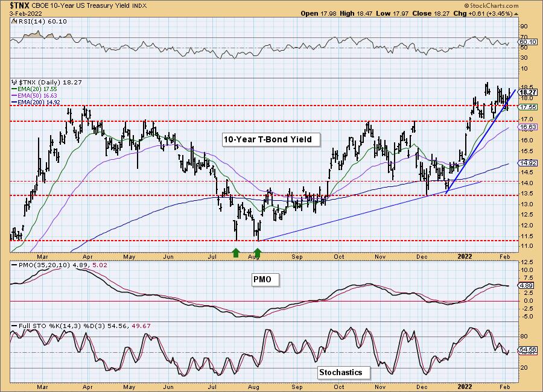
Task: Click the green up arrow near Jul
Action: coord(236,253)
